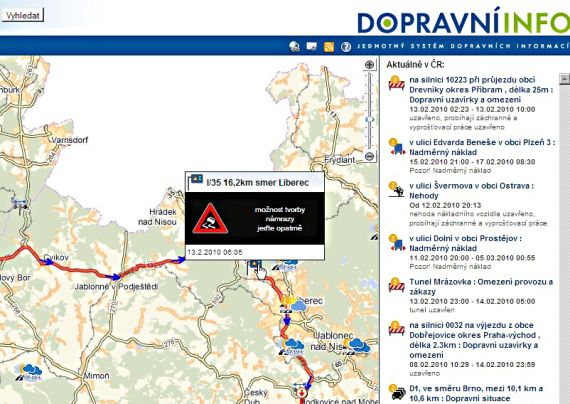
Task: Click the Vyhledat search button
Action: point(23,15)
